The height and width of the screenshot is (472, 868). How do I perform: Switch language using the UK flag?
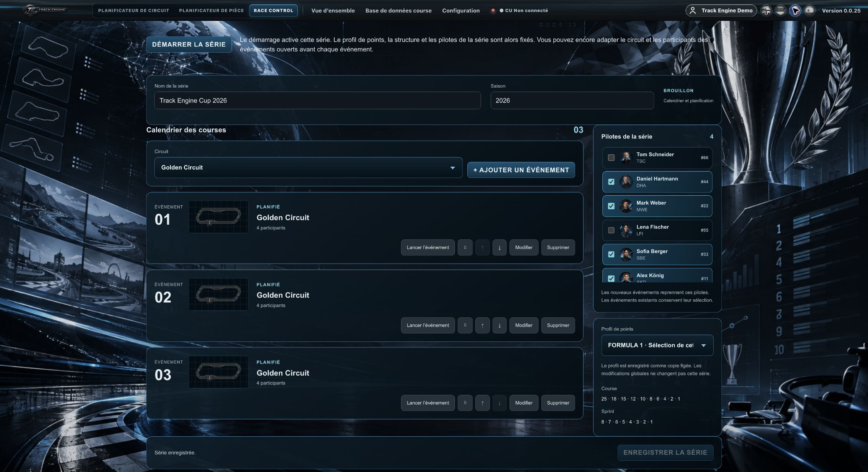766,10
